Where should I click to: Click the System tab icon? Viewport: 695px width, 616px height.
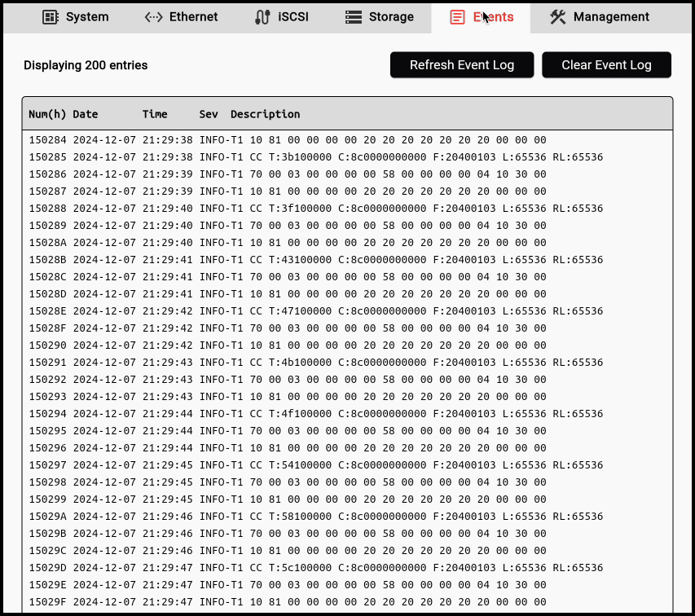[51, 16]
